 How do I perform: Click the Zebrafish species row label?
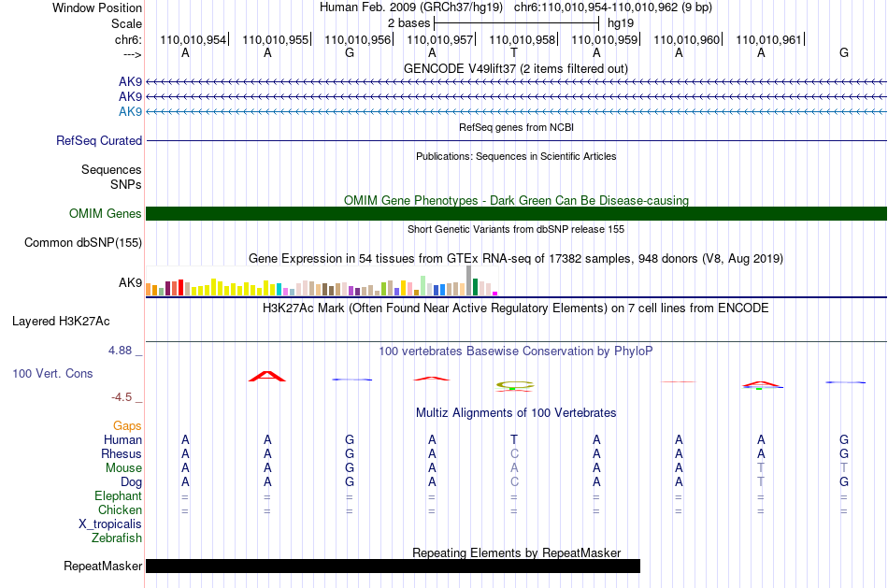pyautogui.click(x=117, y=538)
